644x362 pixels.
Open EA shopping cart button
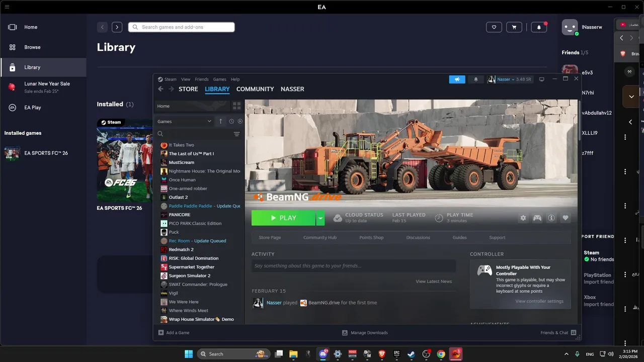coord(514,27)
